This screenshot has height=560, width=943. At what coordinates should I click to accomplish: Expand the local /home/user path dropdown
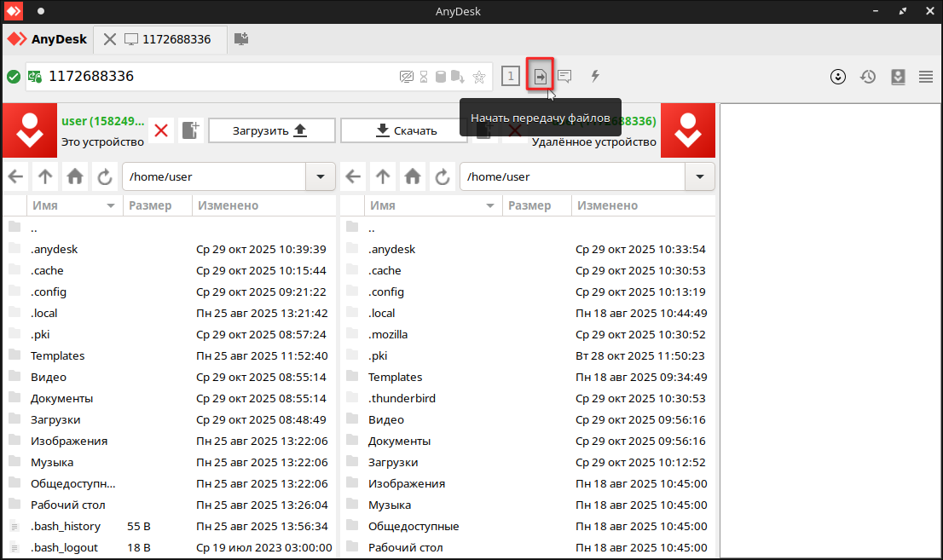point(320,177)
